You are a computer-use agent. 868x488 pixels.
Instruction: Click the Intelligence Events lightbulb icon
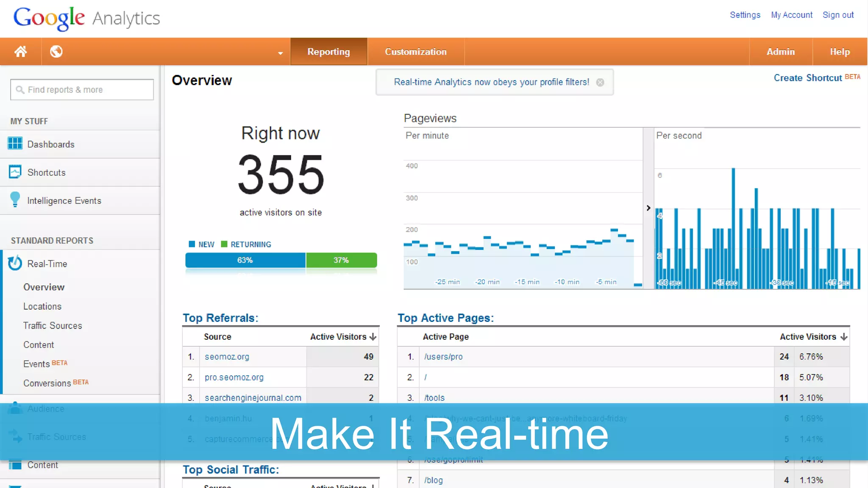pos(15,200)
